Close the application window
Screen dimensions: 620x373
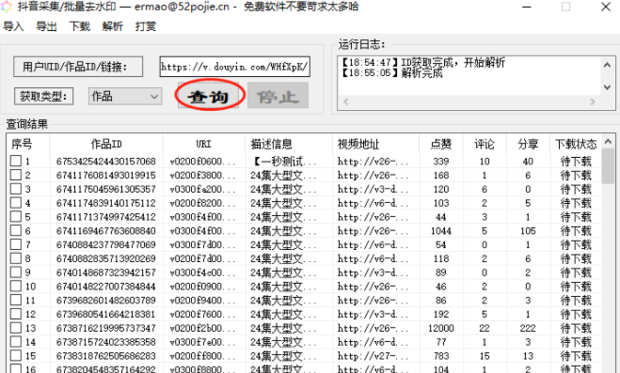[606, 7]
